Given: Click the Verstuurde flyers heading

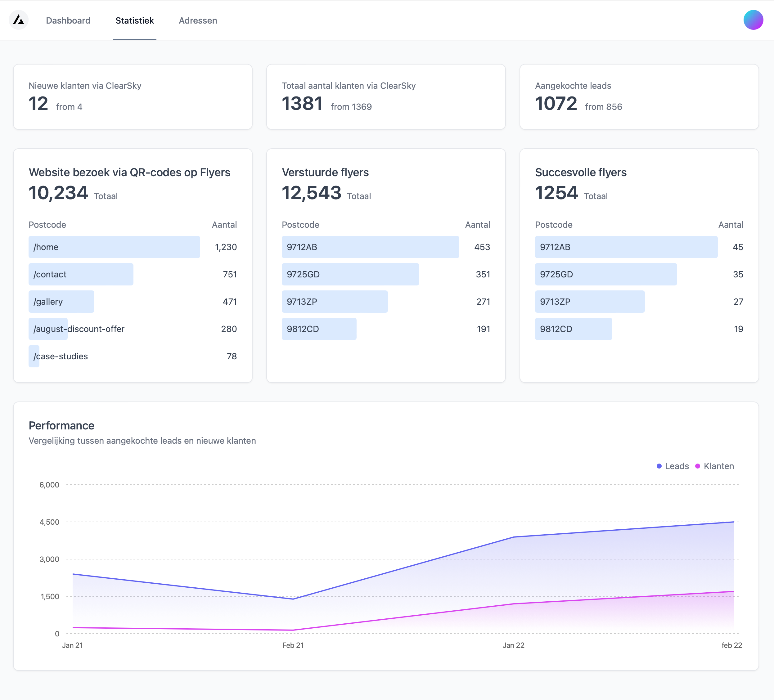Looking at the screenshot, I should coord(325,172).
